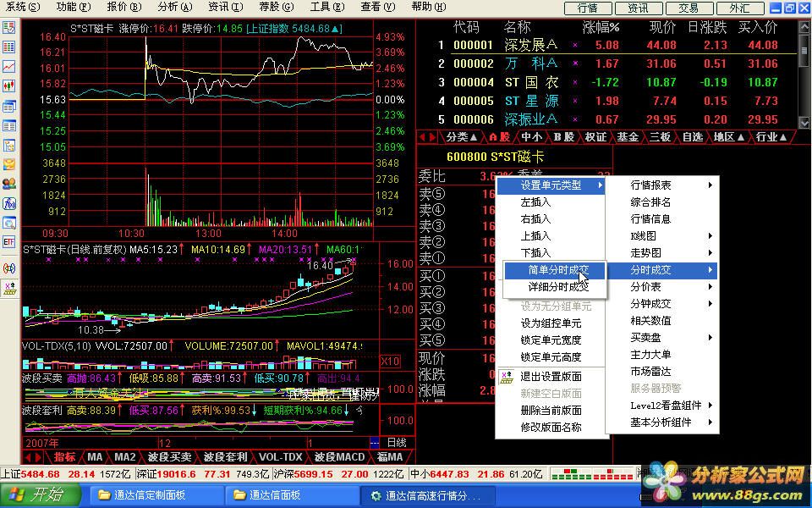Image resolution: width=812 pixels, height=508 pixels.
Task: Expand the 地区▲ dropdown tab
Action: (x=728, y=137)
